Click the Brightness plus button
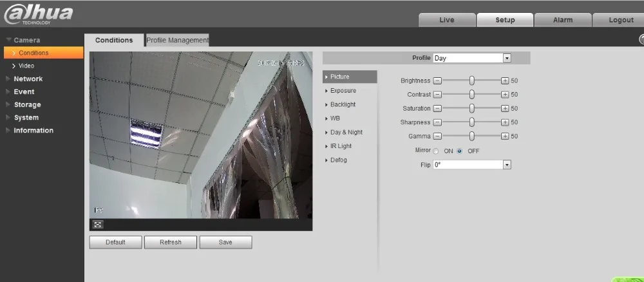Screen dimensions: 644x282 (505, 80)
